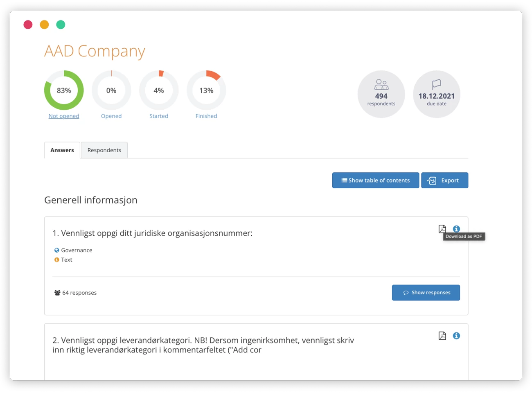The width and height of the screenshot is (532, 393).
Task: Click the respondents people icon
Action: coord(381,84)
